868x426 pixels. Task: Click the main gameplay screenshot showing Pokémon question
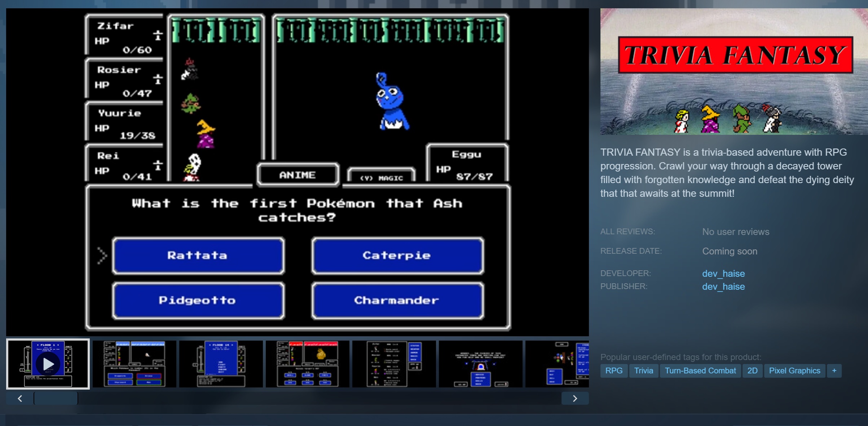point(297,172)
